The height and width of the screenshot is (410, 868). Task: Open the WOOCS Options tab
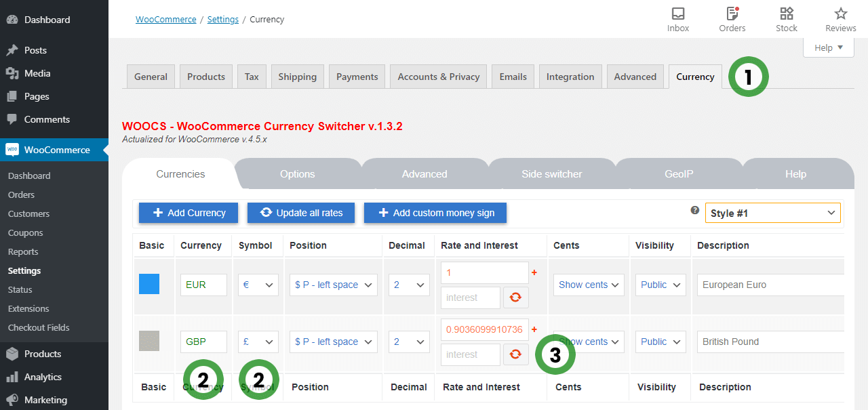[298, 174]
